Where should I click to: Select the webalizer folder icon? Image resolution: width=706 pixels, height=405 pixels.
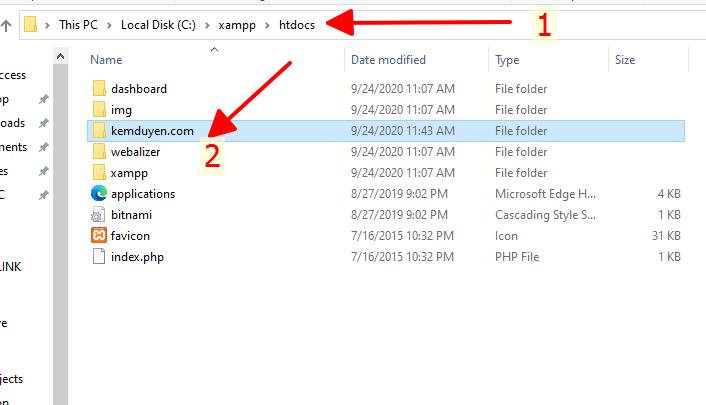pyautogui.click(x=99, y=151)
